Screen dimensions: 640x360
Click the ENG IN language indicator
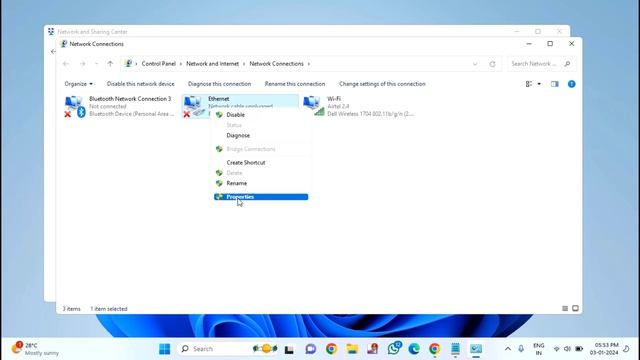click(539, 349)
